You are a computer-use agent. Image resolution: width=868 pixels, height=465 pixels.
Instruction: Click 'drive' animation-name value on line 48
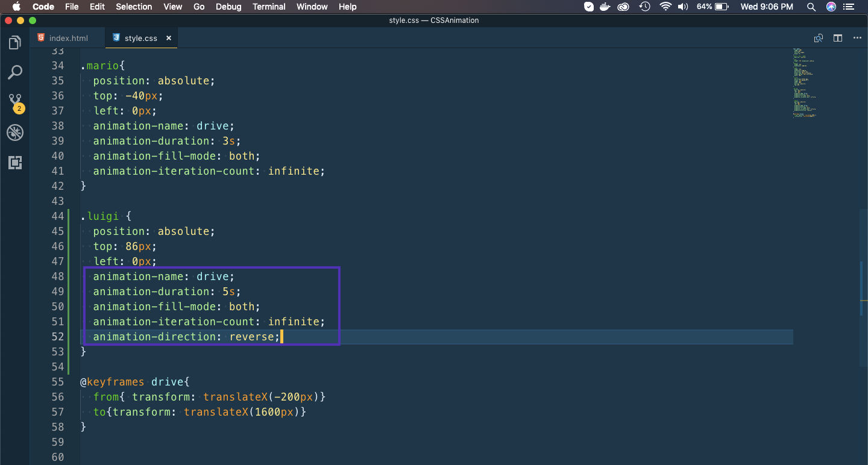212,276
